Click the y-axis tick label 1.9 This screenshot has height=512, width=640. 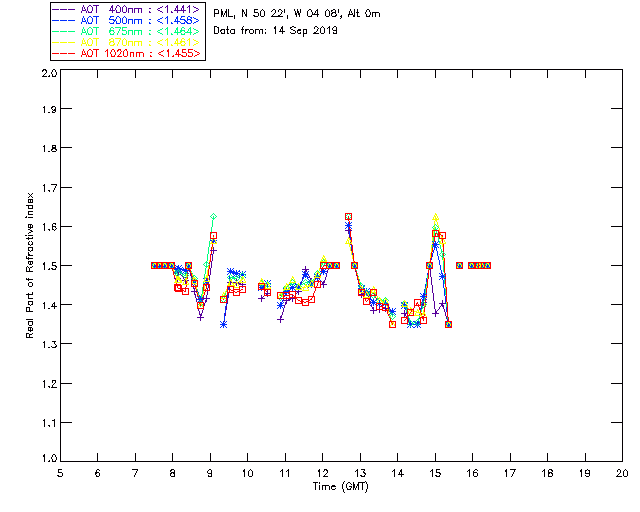click(49, 109)
